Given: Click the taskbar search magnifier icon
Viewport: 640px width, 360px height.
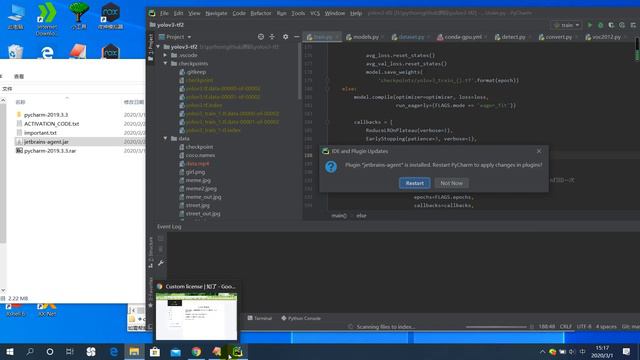Looking at the screenshot, I should [x=30, y=351].
